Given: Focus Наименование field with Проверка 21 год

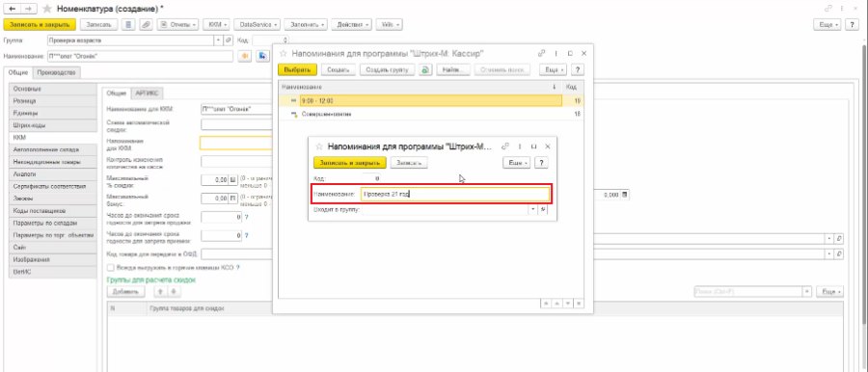Looking at the screenshot, I should pos(454,195).
